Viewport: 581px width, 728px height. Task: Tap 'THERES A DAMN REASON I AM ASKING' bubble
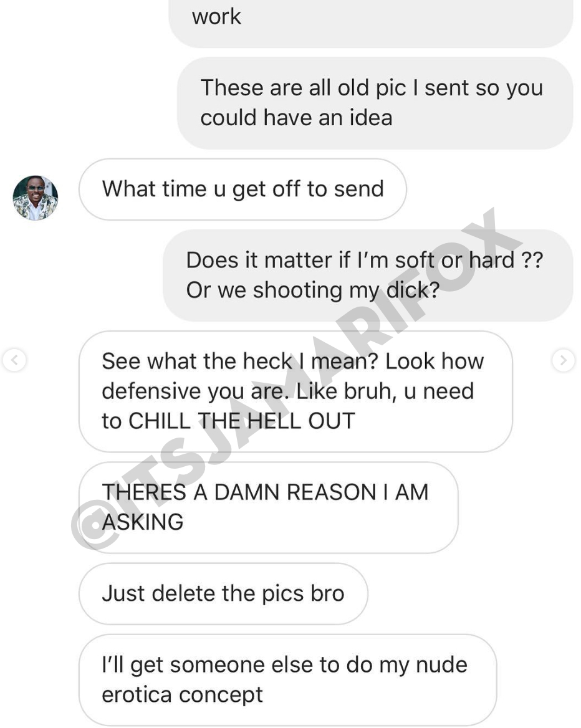269,507
